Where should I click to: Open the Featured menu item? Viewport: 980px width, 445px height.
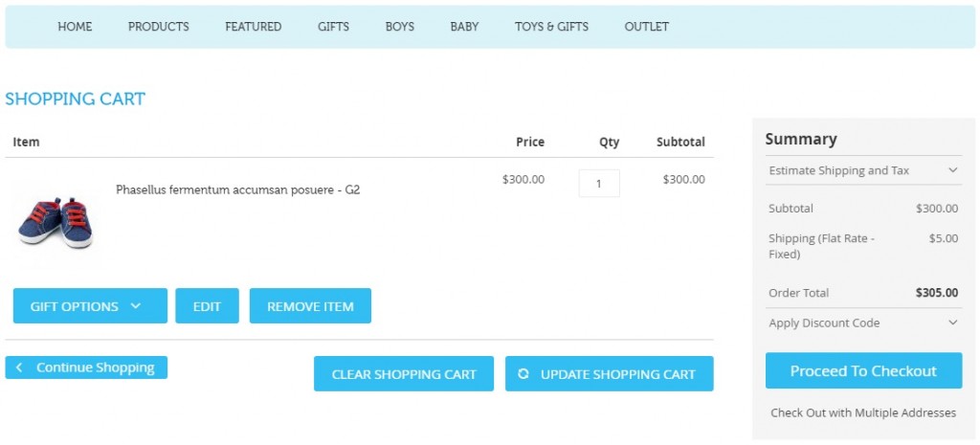point(254,27)
